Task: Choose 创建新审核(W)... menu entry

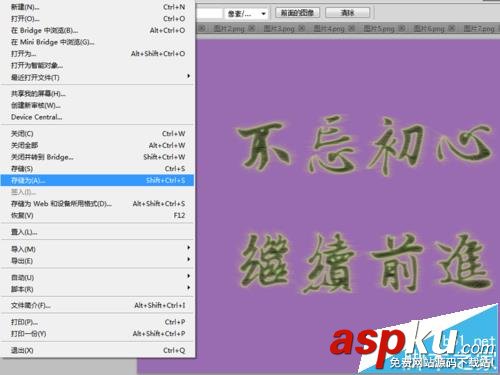Action: pyautogui.click(x=97, y=105)
